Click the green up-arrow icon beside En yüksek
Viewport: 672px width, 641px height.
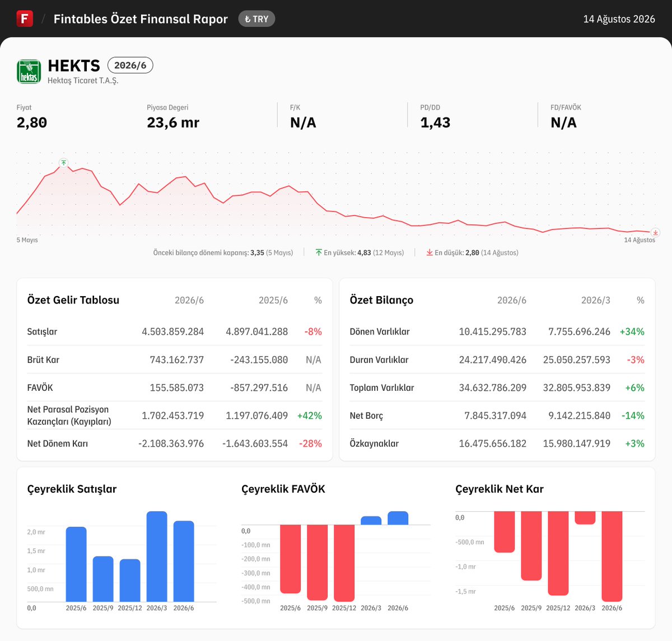[x=319, y=252]
